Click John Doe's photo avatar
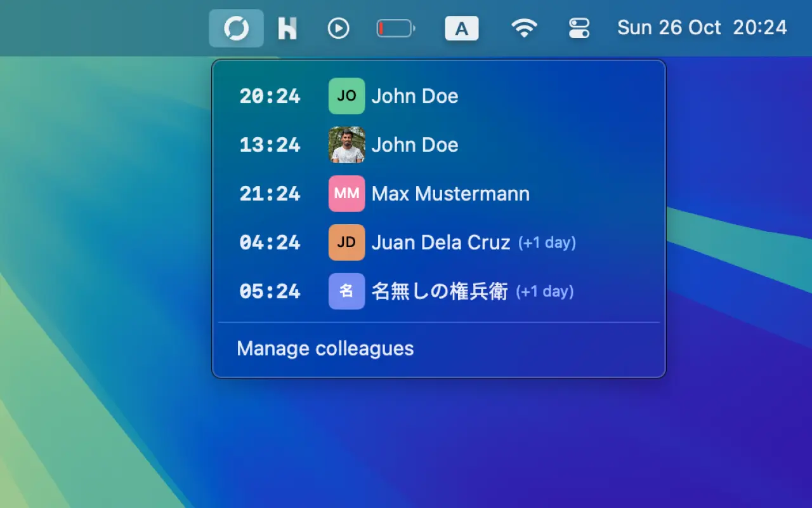This screenshot has width=812, height=508. point(346,145)
